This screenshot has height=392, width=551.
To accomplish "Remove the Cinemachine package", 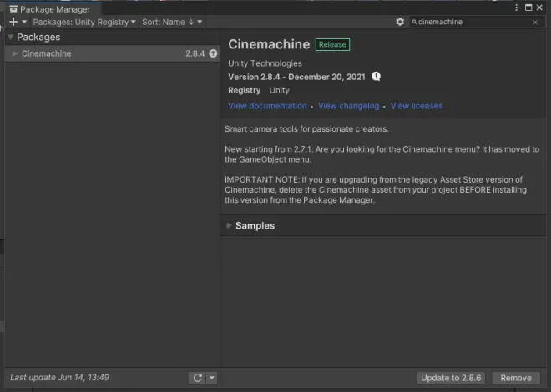I will point(516,378).
